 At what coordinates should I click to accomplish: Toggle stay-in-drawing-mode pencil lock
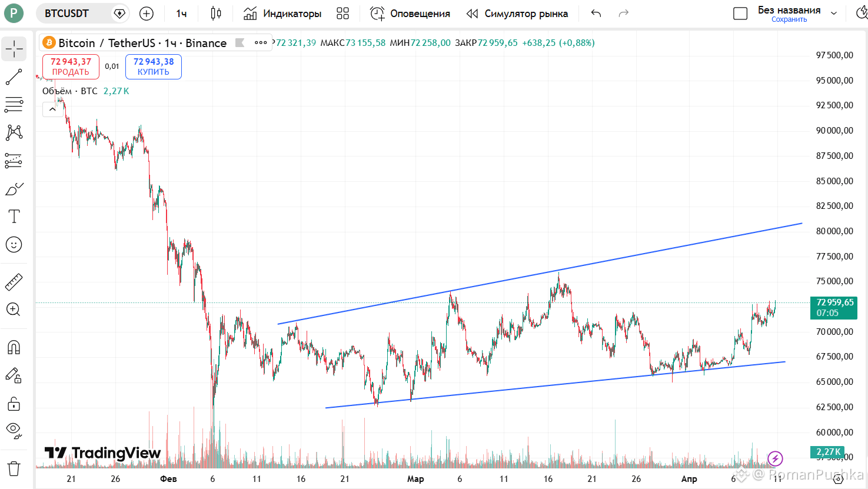[x=14, y=375]
